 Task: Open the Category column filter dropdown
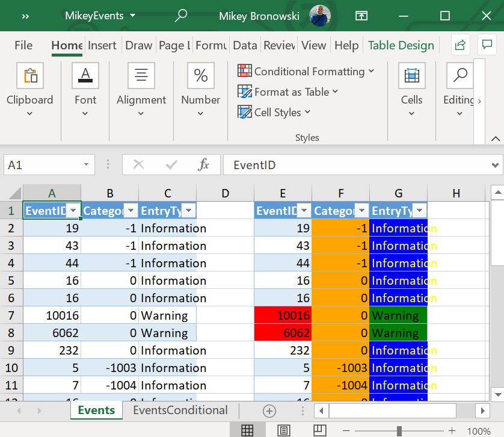point(131,211)
